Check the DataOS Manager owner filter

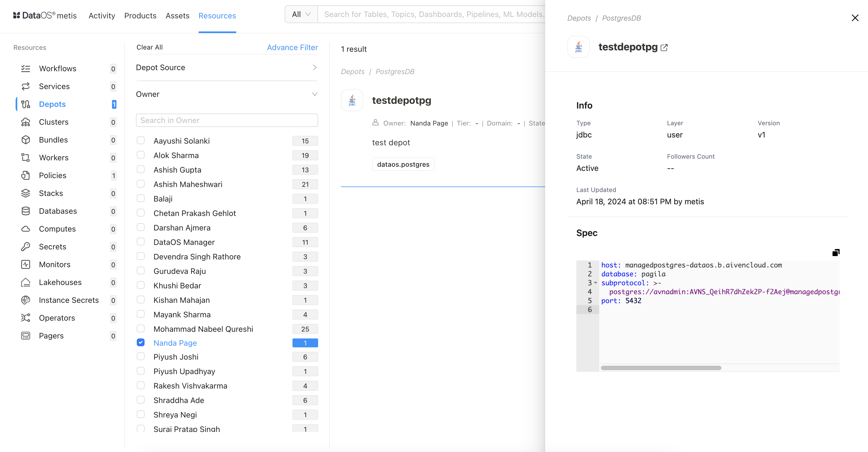pyautogui.click(x=141, y=242)
